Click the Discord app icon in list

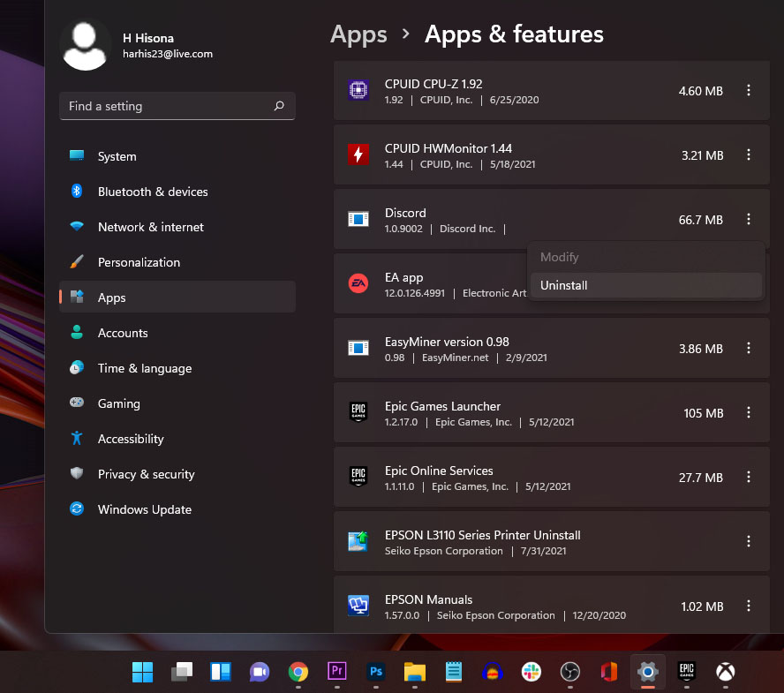[x=358, y=219]
